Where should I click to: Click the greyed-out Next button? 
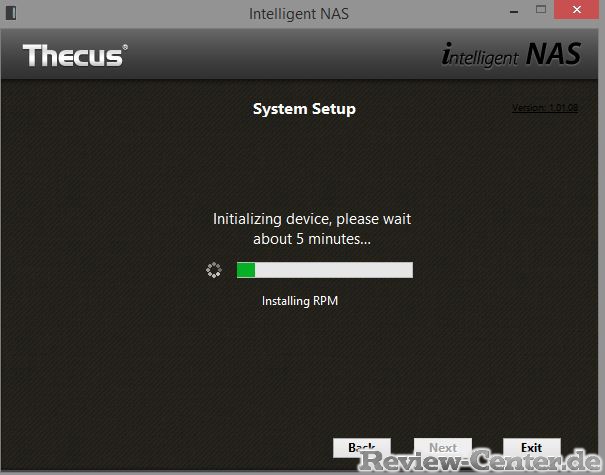[443, 448]
